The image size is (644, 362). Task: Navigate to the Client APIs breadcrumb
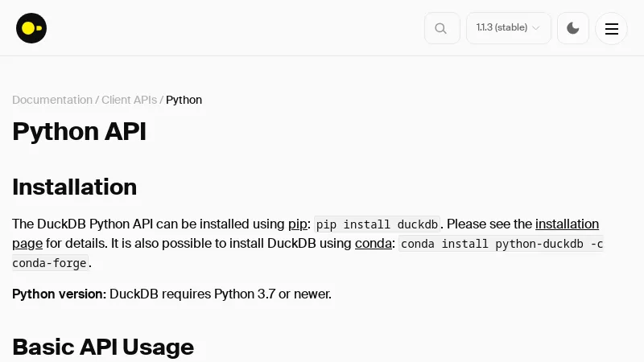click(x=129, y=100)
